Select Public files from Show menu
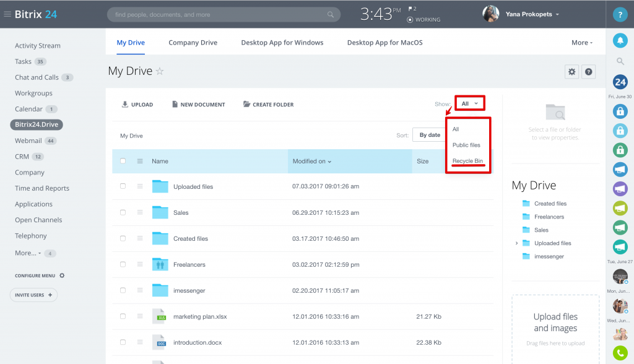The image size is (634, 364). [466, 145]
